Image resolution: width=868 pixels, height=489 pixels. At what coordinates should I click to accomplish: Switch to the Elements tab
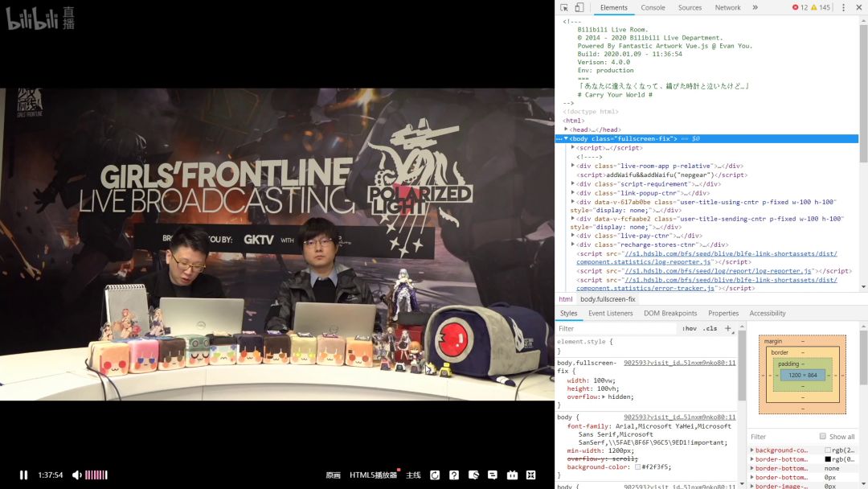coord(614,8)
